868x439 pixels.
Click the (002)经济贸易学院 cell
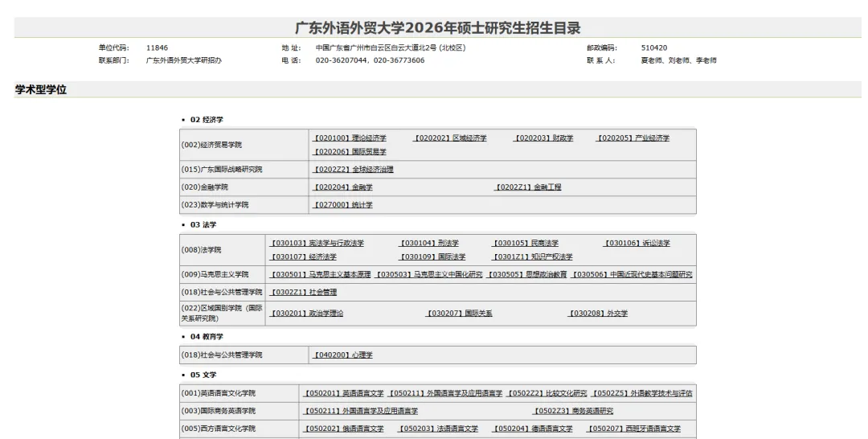(x=244, y=145)
